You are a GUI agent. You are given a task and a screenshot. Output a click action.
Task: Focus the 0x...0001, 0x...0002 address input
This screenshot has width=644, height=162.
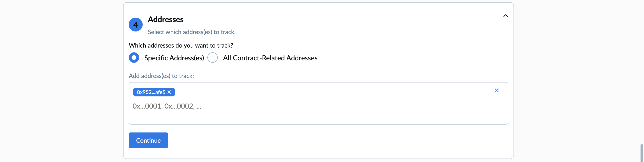pos(225,106)
